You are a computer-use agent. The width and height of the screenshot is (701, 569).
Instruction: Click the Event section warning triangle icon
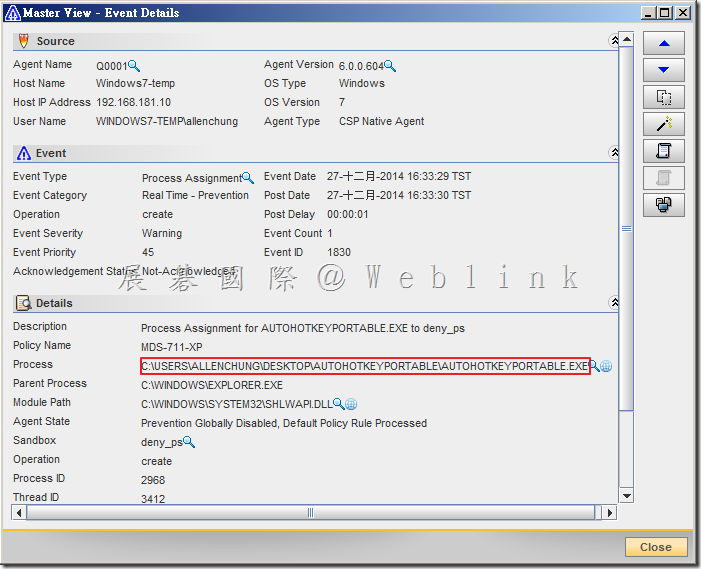coord(24,153)
